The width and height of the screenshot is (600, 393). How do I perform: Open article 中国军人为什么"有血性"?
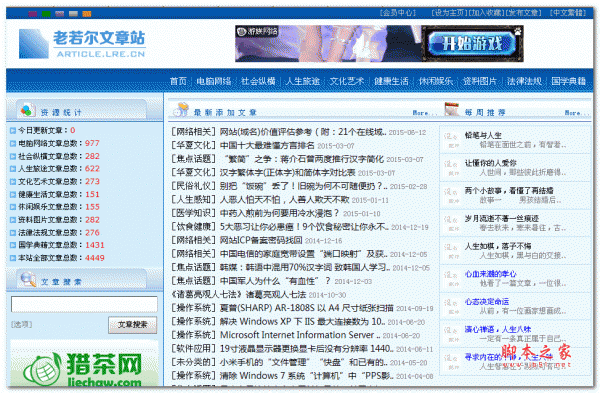pyautogui.click(x=276, y=281)
